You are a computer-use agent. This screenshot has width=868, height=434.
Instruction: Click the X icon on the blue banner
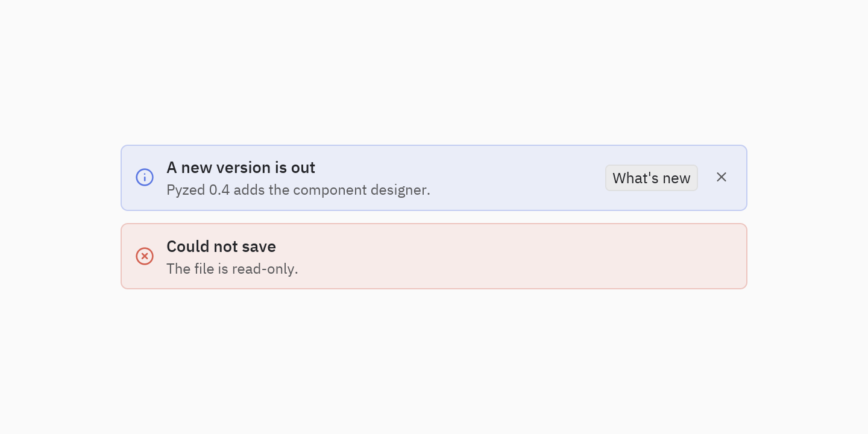pyautogui.click(x=722, y=177)
